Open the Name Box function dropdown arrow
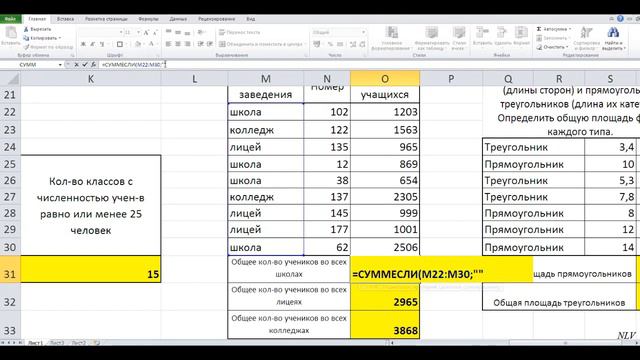 pos(60,64)
